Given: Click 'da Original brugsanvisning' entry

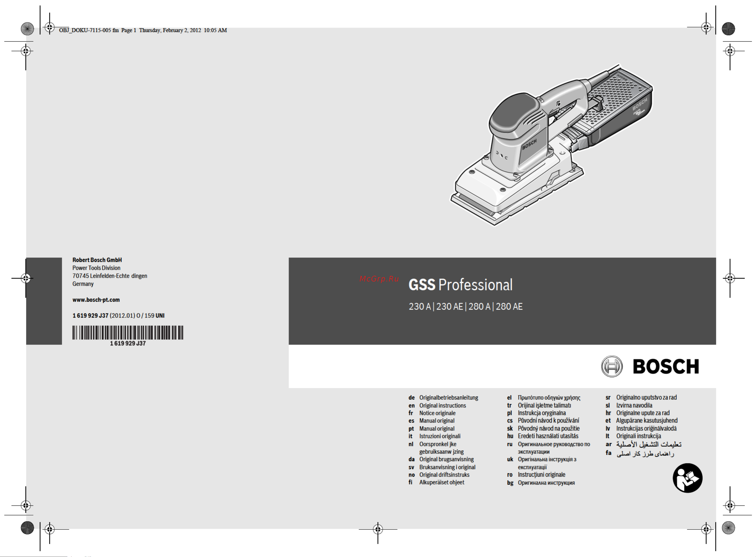Looking at the screenshot, I should [441, 460].
